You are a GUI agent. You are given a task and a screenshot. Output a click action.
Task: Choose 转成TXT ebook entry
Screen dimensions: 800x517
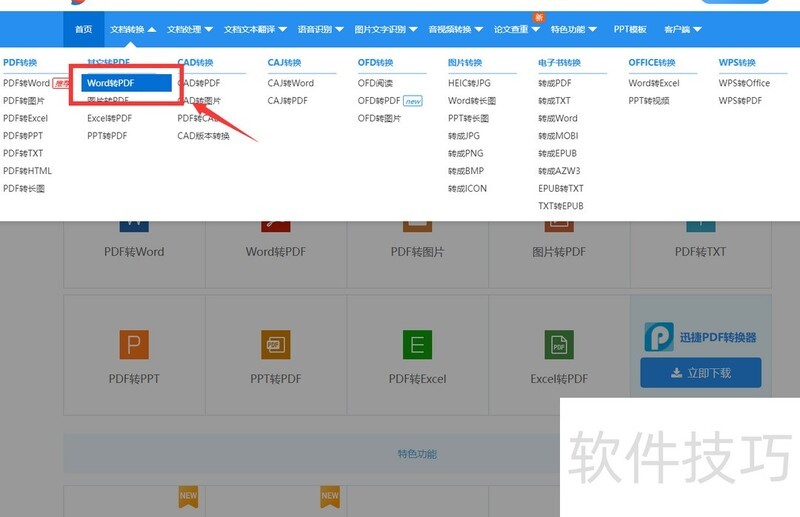point(554,101)
